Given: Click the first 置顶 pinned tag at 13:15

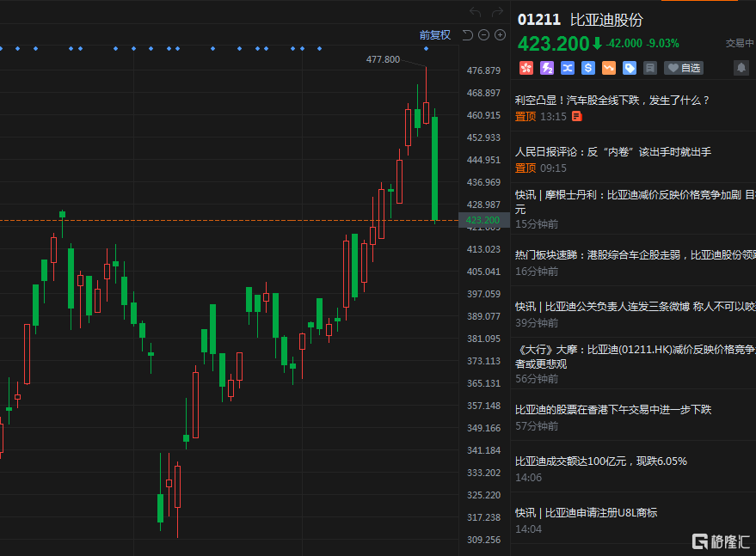Looking at the screenshot, I should click(525, 117).
